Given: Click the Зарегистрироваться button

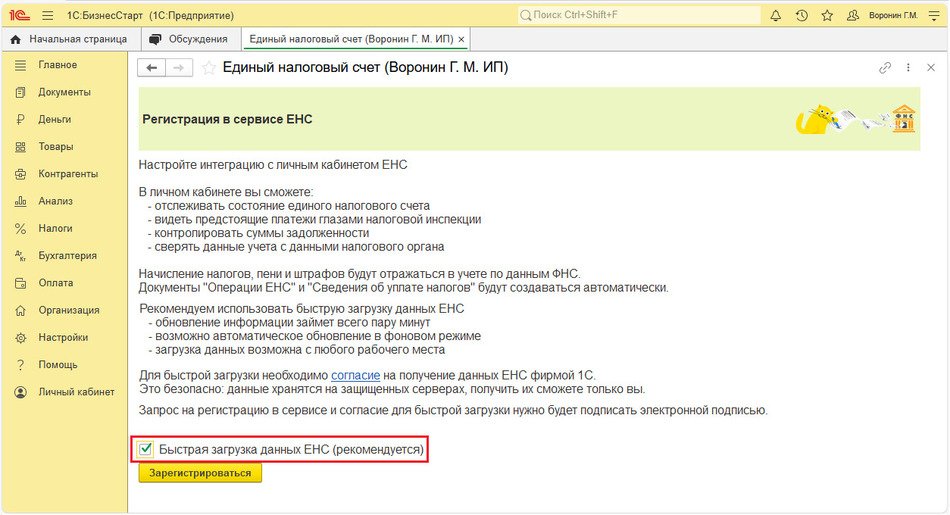Looking at the screenshot, I should (200, 473).
